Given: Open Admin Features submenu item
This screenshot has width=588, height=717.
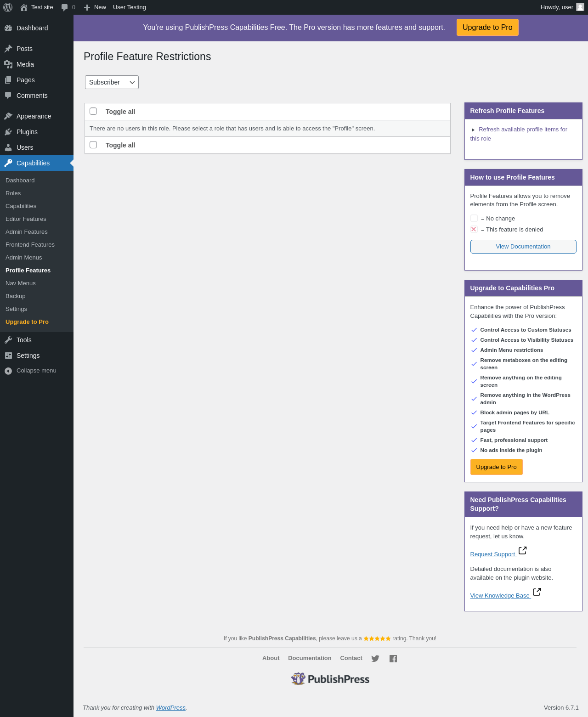Looking at the screenshot, I should 27,232.
